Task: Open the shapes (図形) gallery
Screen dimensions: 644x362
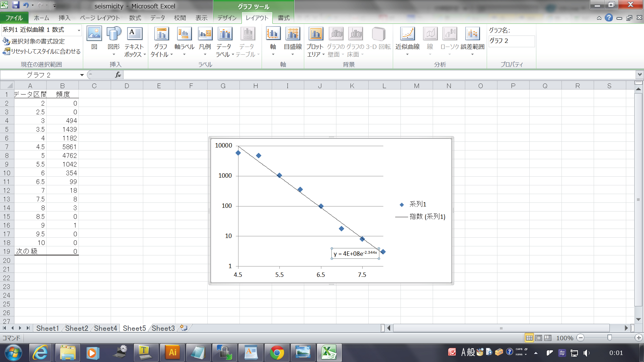Action: 114,42
